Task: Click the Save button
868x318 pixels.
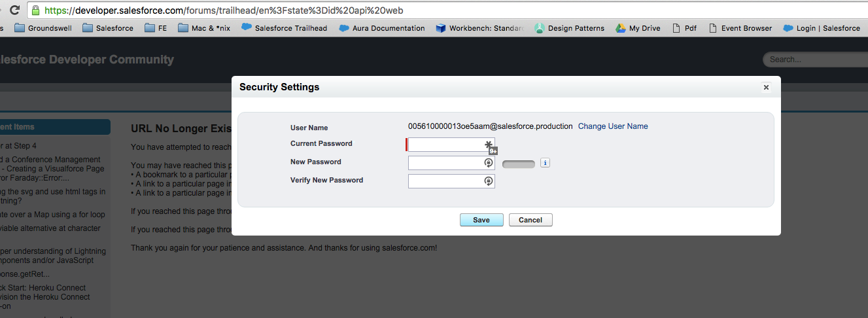Action: click(481, 220)
